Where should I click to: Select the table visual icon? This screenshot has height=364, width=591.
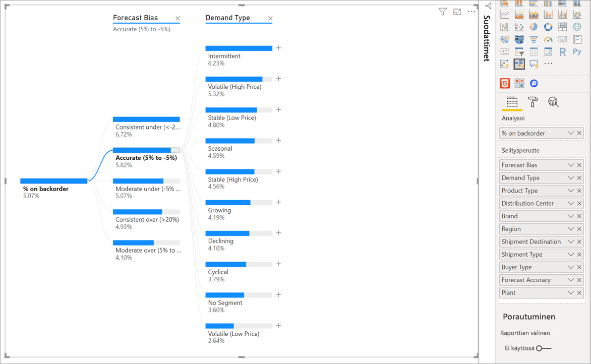click(534, 51)
